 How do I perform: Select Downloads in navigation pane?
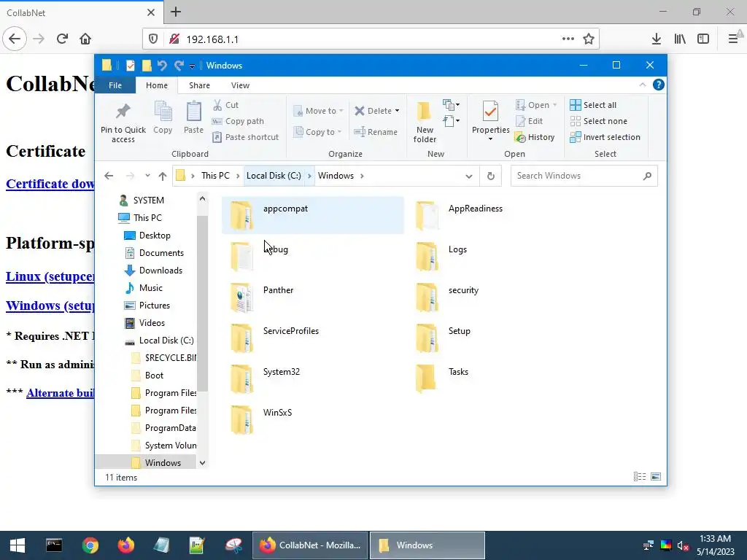point(160,271)
